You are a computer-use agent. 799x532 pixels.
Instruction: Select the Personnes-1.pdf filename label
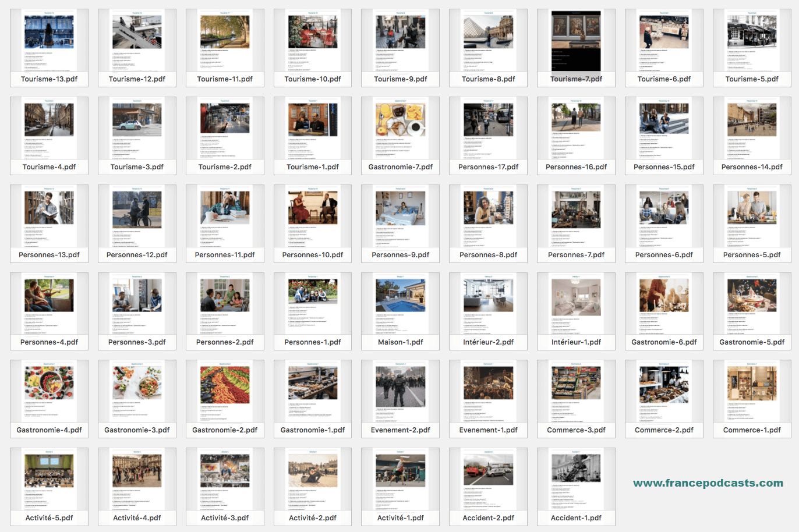point(313,342)
